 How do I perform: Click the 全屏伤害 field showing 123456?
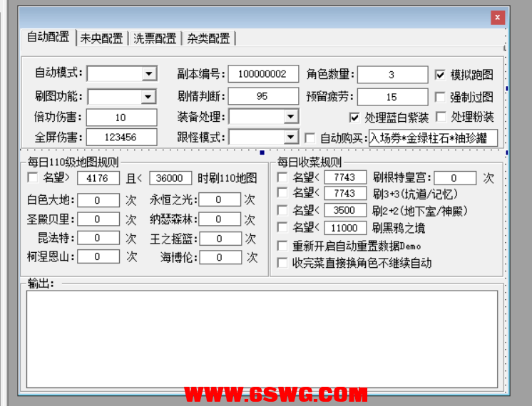tap(121, 137)
